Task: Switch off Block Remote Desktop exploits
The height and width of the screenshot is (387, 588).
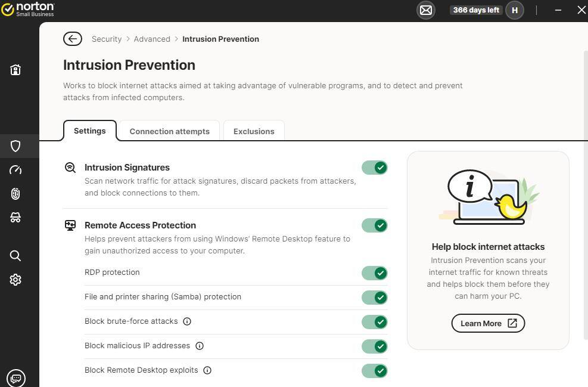Action: tap(374, 371)
